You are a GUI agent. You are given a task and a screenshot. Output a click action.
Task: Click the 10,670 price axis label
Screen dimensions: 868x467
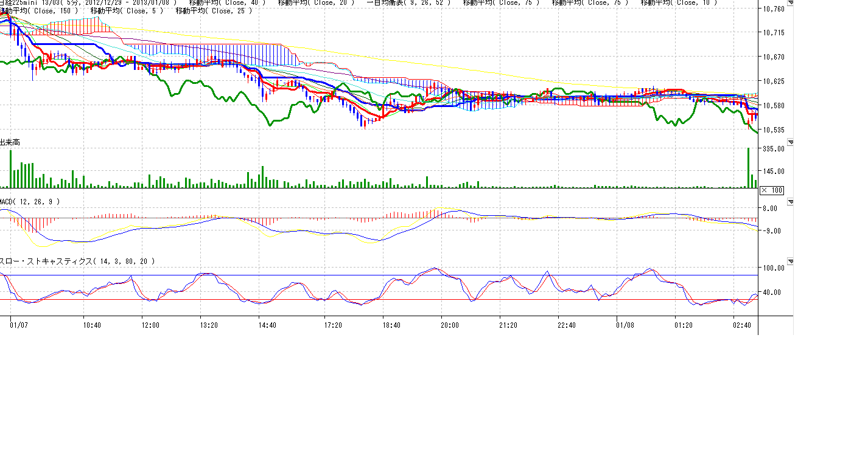pyautogui.click(x=774, y=57)
